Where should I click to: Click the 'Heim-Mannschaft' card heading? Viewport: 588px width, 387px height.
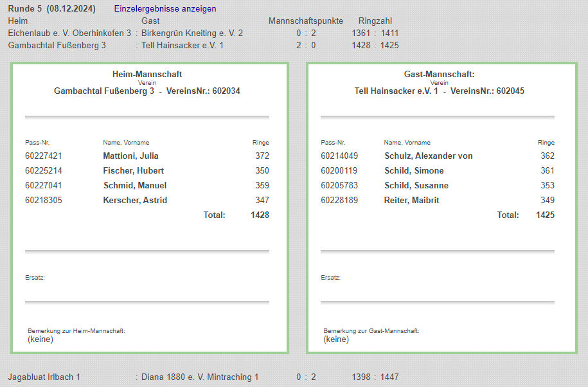[x=147, y=75]
